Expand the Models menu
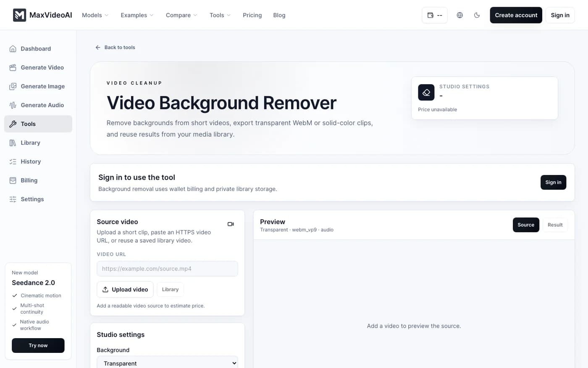The width and height of the screenshot is (588, 368). [x=95, y=15]
